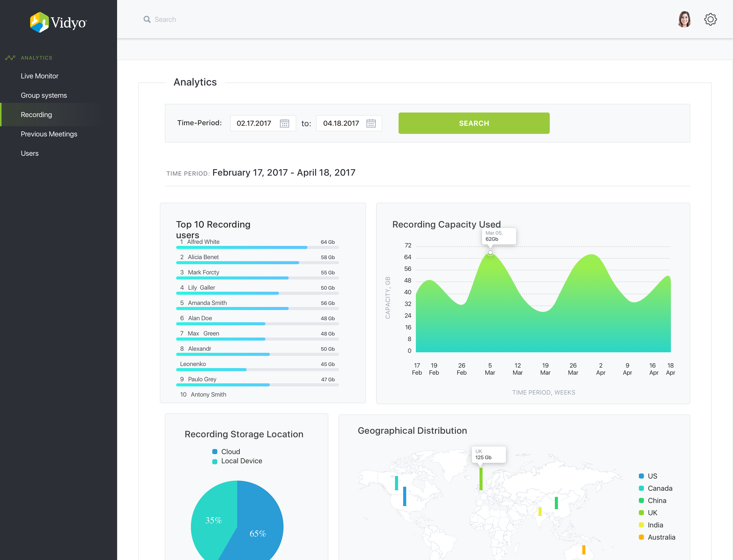Click the green SEARCH button

474,123
